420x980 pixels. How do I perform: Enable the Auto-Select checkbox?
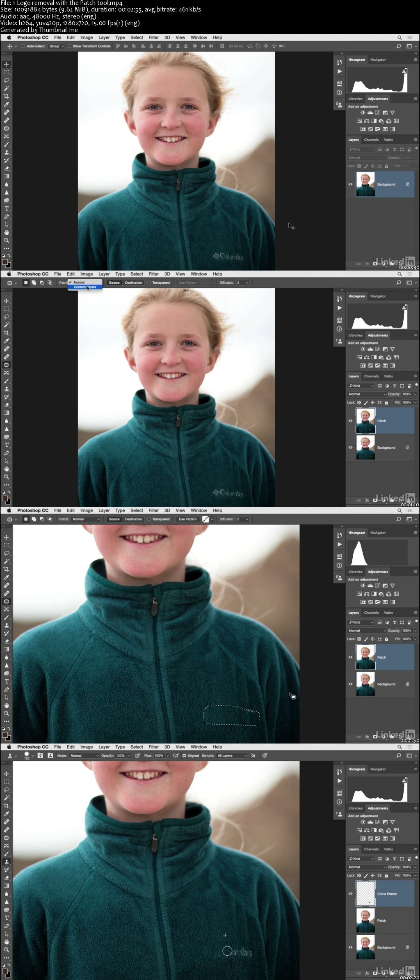(x=23, y=46)
